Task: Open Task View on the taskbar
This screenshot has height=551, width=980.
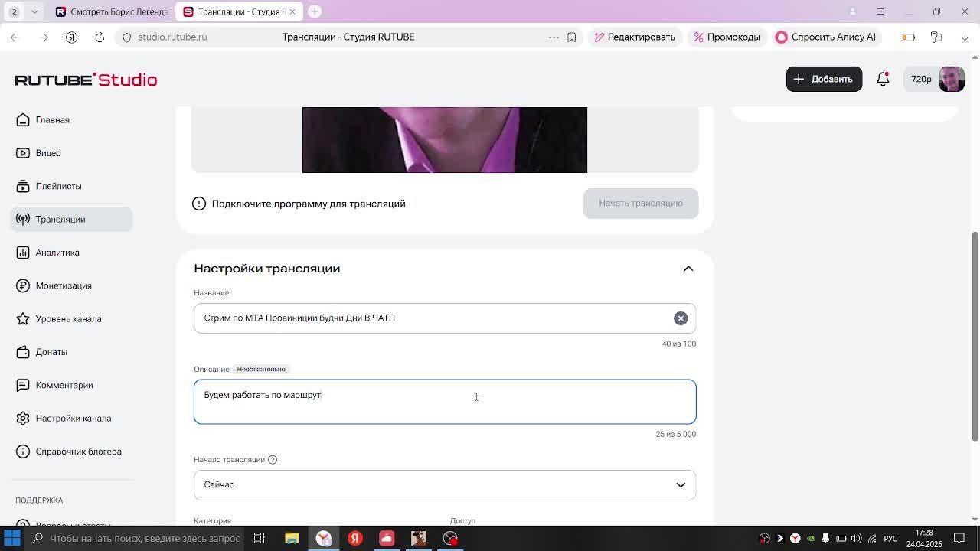Action: click(x=259, y=539)
